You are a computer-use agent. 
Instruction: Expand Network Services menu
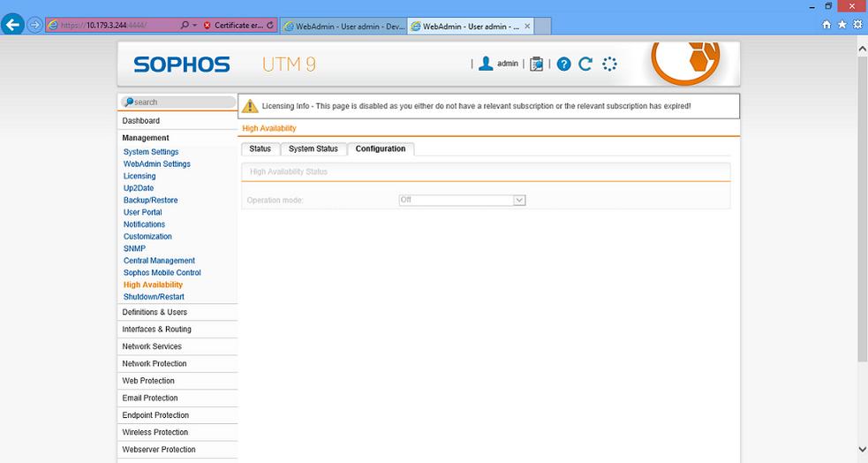(x=177, y=346)
